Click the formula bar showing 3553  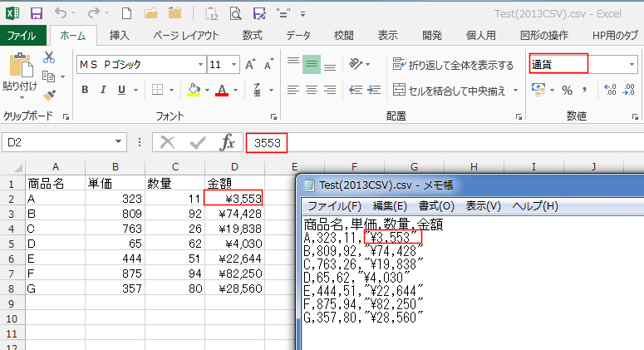pyautogui.click(x=267, y=143)
